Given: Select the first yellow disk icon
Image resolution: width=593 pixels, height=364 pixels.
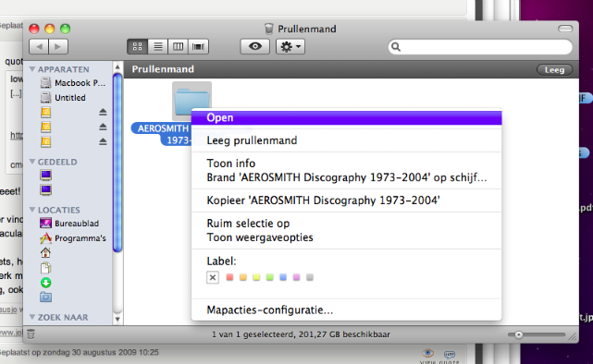Looking at the screenshot, I should click(x=45, y=112).
